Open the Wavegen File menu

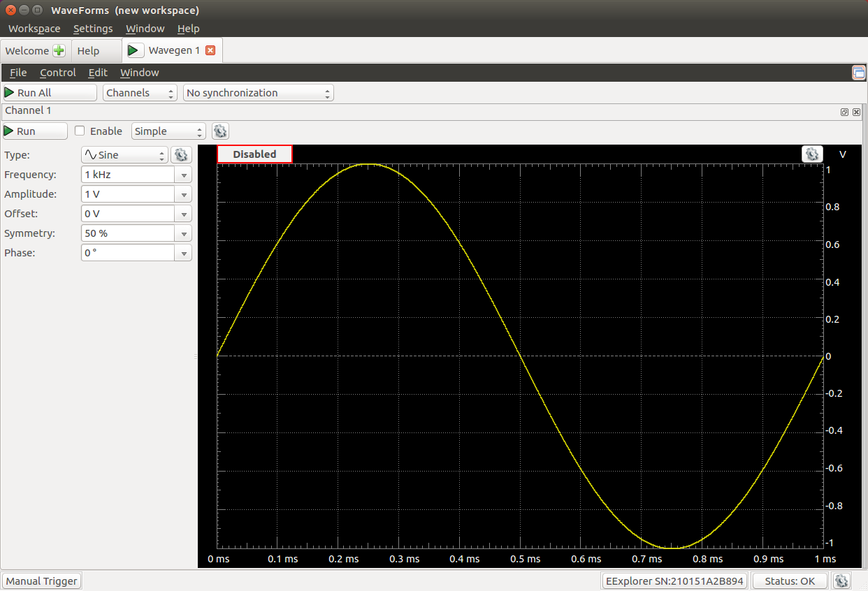point(18,73)
